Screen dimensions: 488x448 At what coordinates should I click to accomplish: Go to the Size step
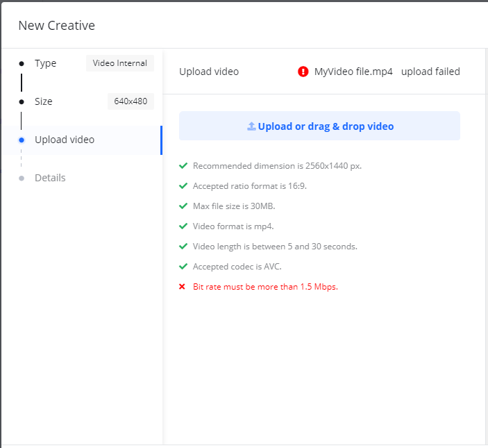pyautogui.click(x=44, y=101)
